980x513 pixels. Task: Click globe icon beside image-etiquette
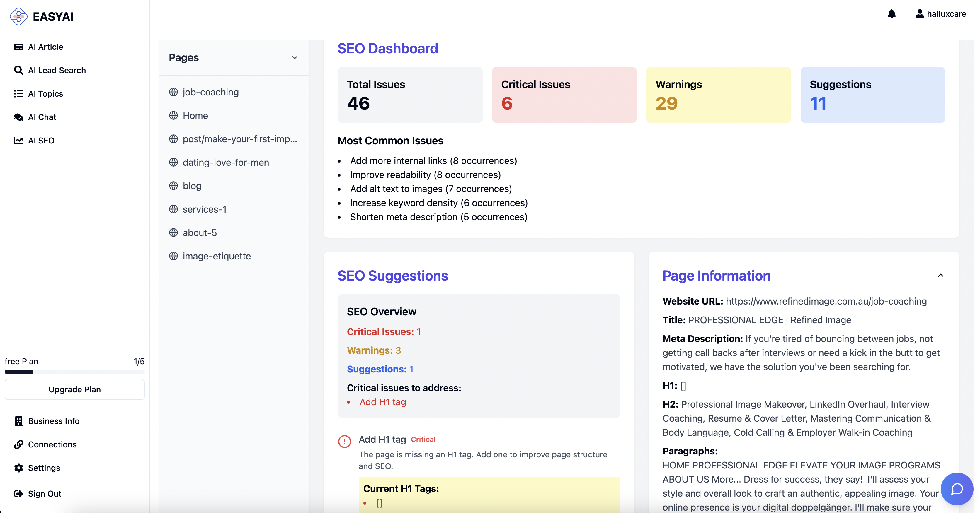click(173, 256)
